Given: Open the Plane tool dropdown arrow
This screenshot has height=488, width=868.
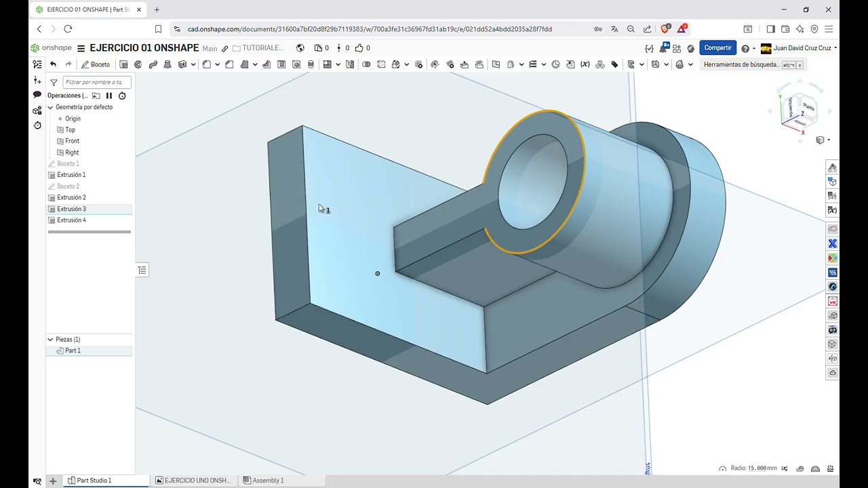Looking at the screenshot, I should click(x=521, y=65).
